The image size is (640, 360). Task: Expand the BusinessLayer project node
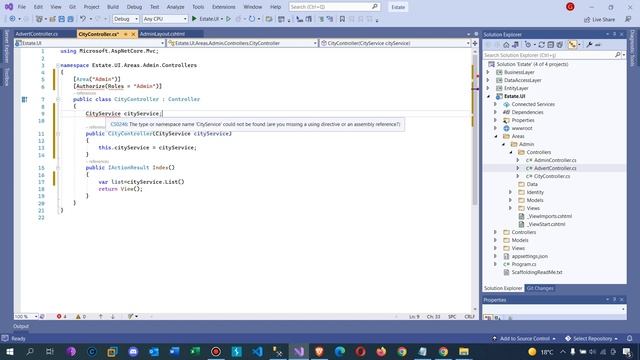(488, 72)
